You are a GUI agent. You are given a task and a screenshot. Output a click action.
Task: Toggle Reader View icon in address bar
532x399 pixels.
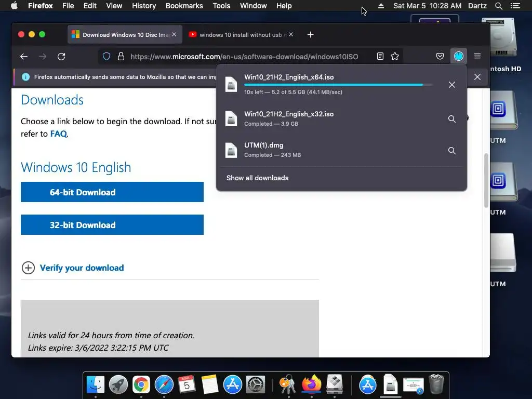pyautogui.click(x=380, y=56)
